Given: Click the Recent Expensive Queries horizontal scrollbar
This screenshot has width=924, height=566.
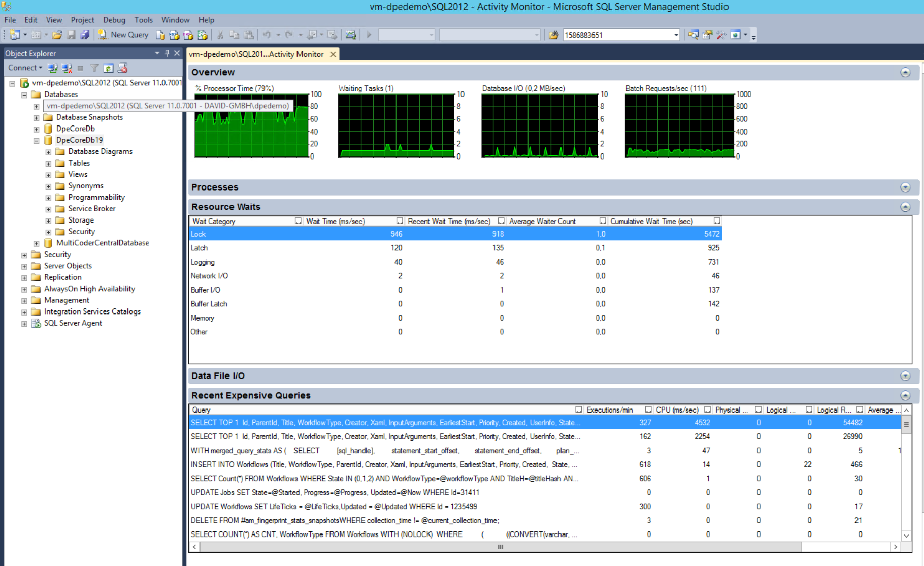Looking at the screenshot, I should tap(500, 547).
